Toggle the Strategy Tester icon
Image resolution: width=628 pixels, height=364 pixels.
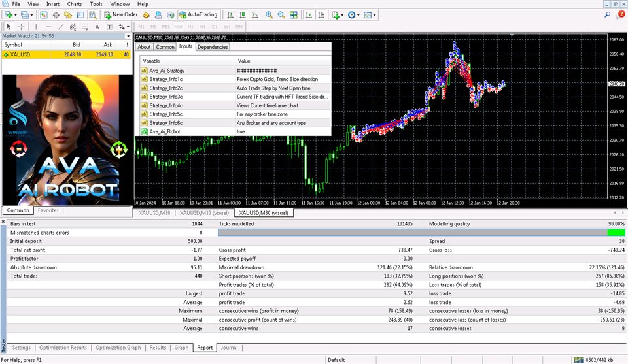pos(93,15)
